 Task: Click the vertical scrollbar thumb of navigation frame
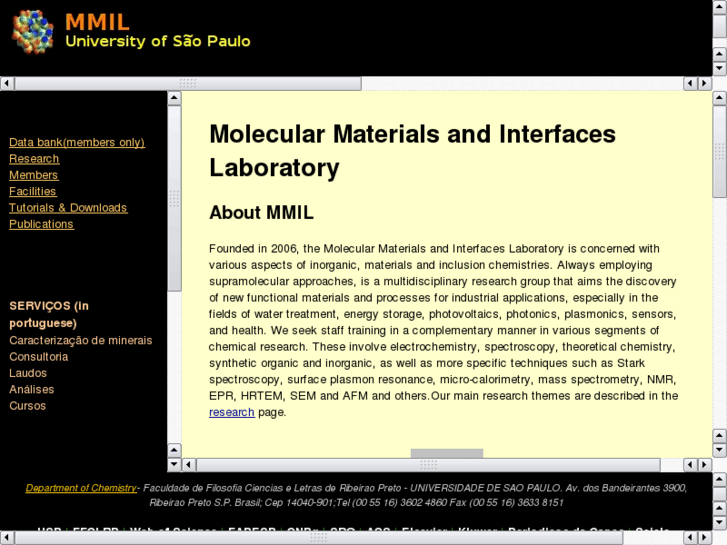pyautogui.click(x=174, y=199)
